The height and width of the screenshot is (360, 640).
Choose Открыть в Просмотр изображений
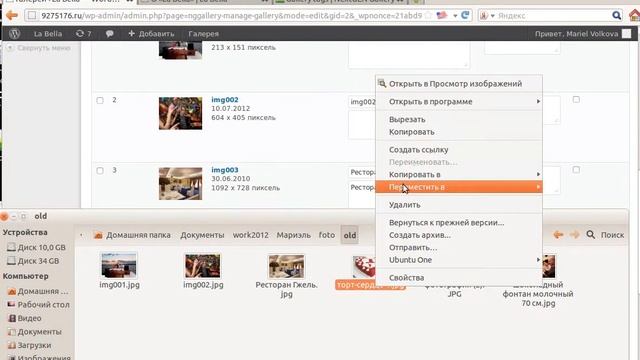click(x=459, y=84)
